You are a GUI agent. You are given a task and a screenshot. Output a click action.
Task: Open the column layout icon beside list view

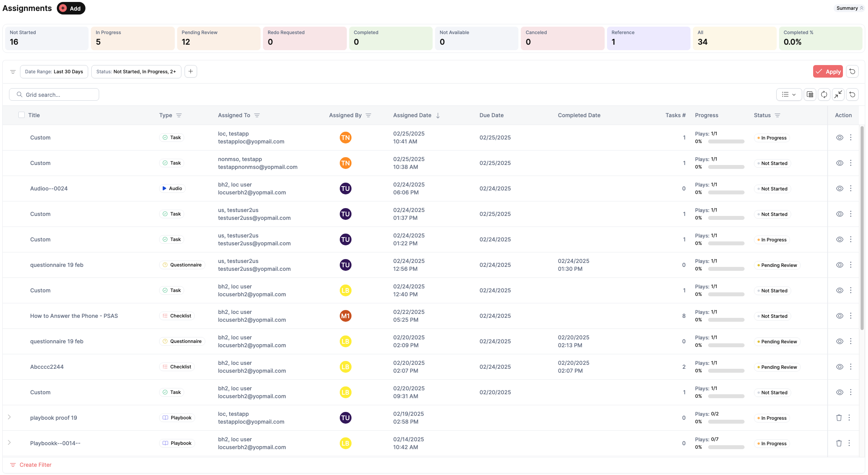[810, 94]
